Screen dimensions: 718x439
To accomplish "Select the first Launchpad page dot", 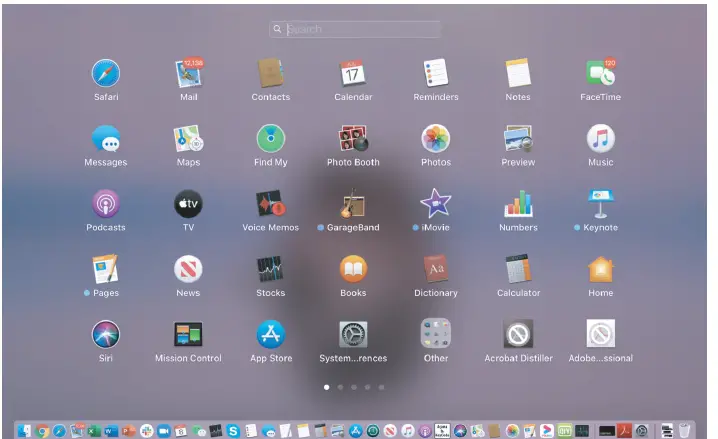I will (x=326, y=387).
